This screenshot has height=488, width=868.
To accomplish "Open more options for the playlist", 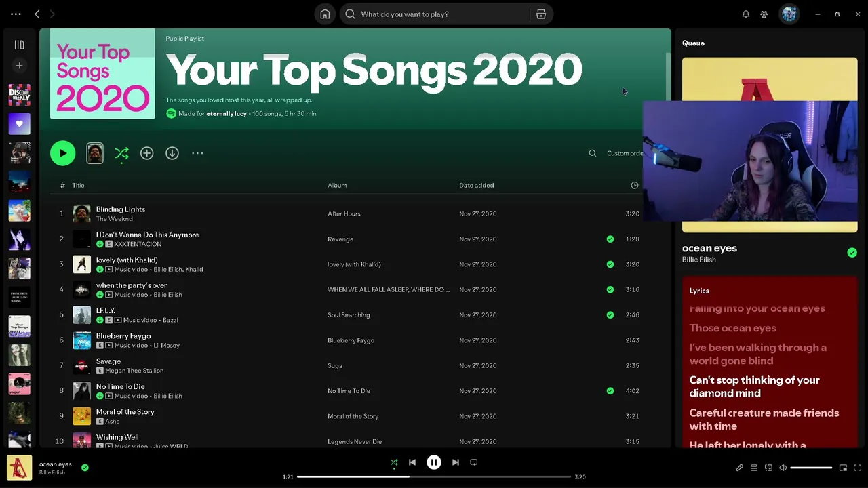I will tap(197, 153).
